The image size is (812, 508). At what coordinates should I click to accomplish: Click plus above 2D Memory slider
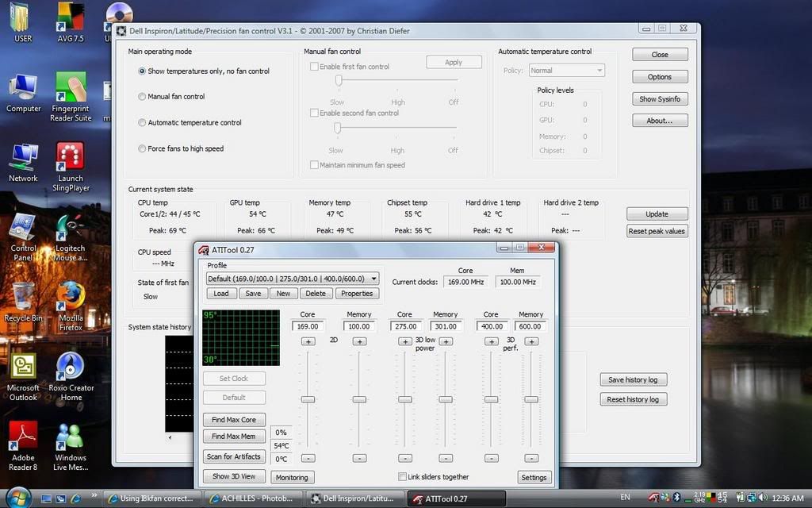(359, 341)
